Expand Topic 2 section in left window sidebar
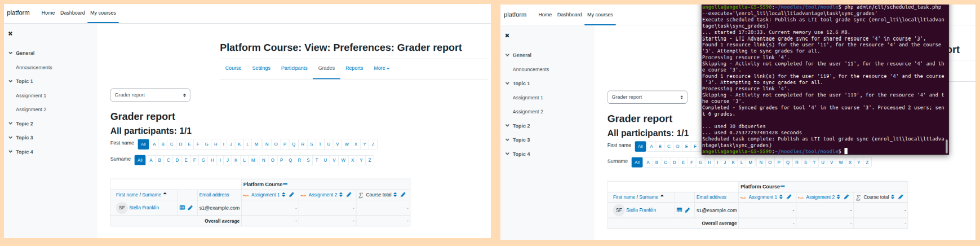This screenshot has height=246, width=980. [10, 124]
